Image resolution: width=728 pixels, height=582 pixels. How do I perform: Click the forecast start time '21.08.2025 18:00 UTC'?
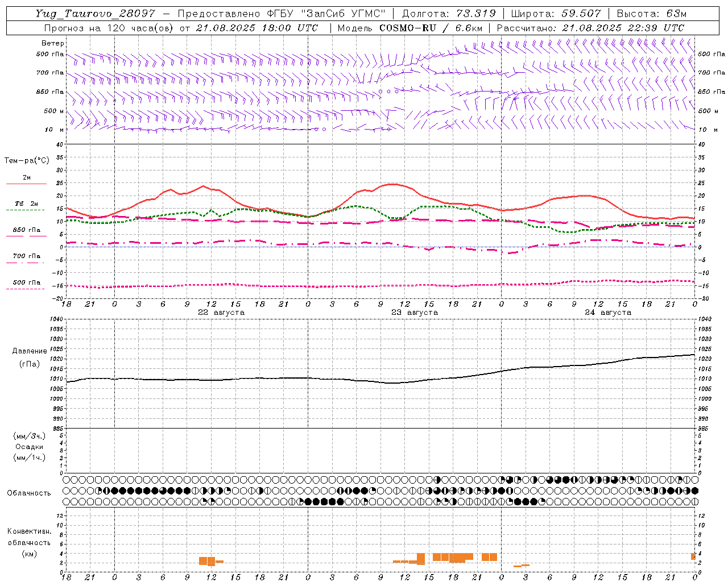point(257,28)
